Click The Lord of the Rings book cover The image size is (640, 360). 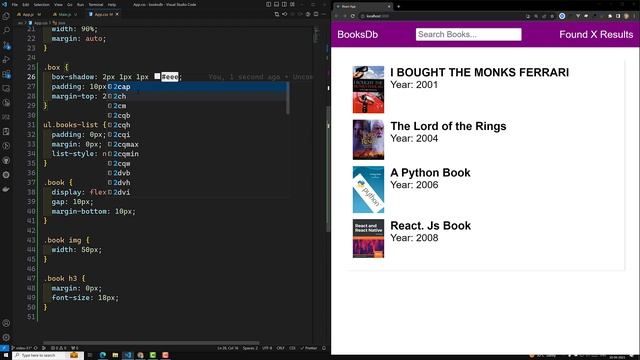pyautogui.click(x=368, y=140)
